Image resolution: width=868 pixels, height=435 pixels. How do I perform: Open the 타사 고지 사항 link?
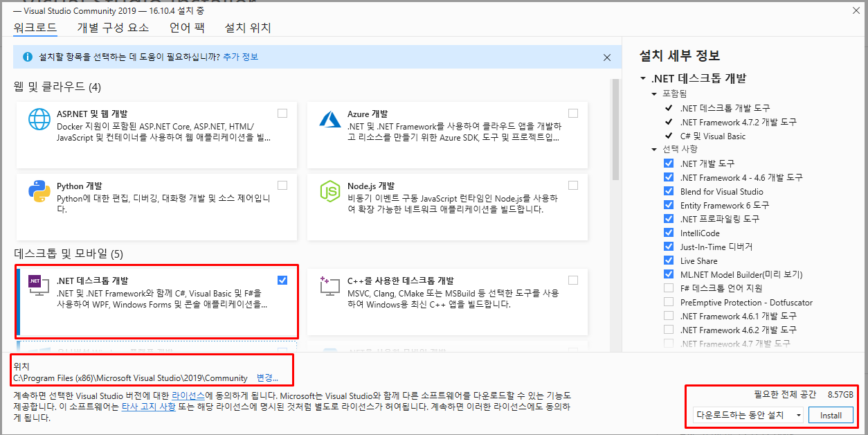(149, 407)
